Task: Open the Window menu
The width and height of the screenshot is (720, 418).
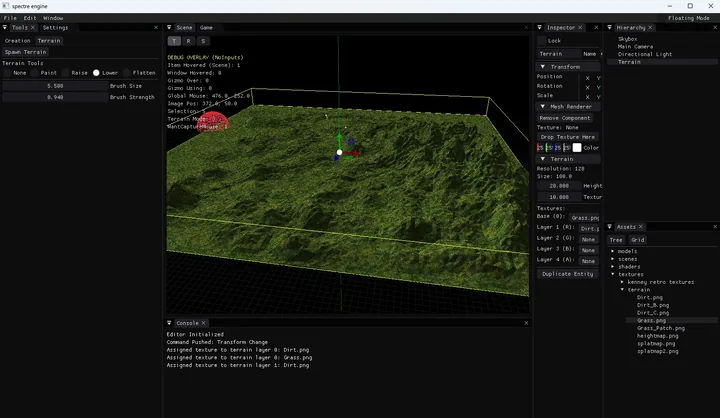Action: tap(53, 18)
